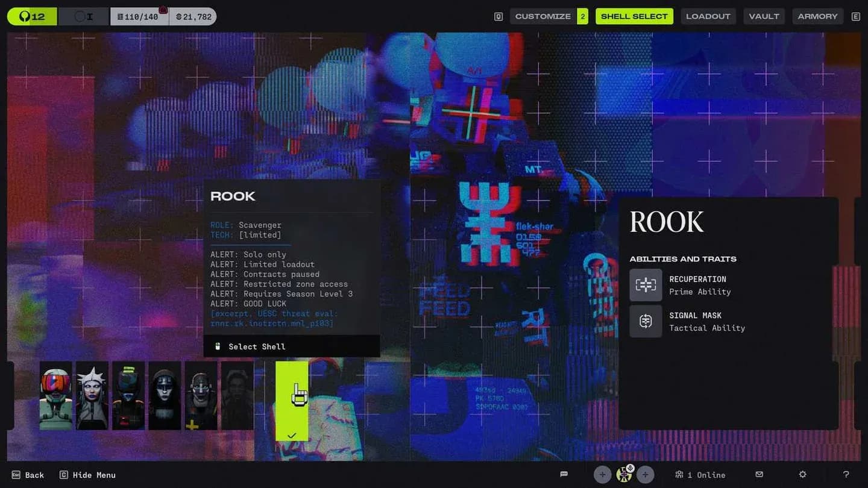The height and width of the screenshot is (488, 868).
Task: Select the Signal Mask Tactical Ability icon
Action: click(646, 321)
